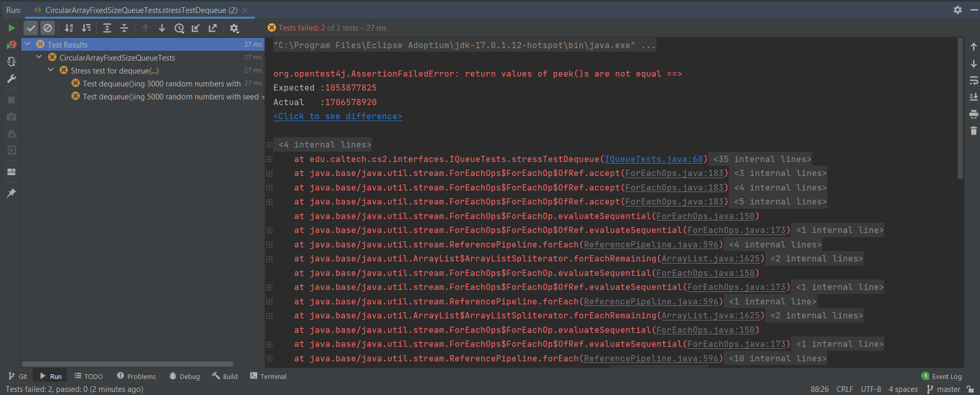
Task: Open IQueueTests.java:60 stack trace link
Action: click(653, 159)
